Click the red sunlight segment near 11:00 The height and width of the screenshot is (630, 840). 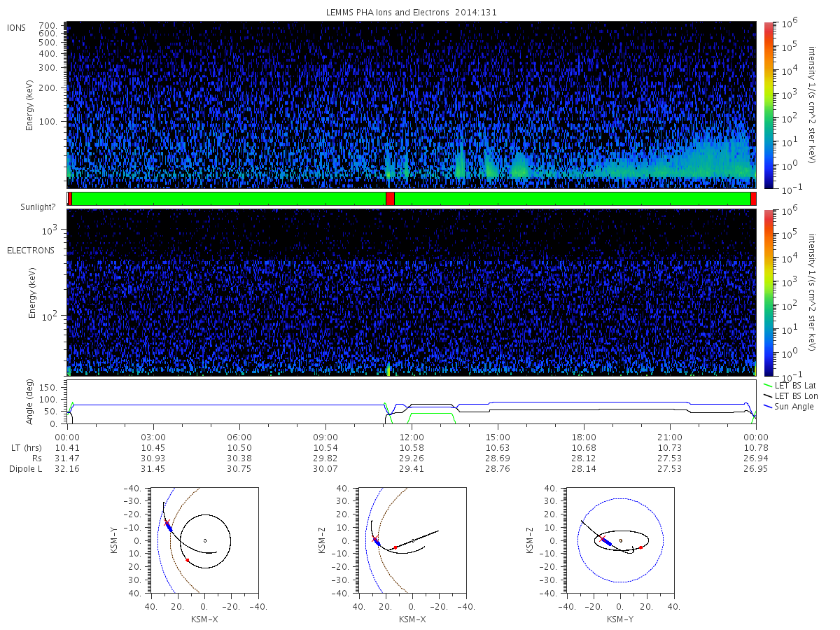[390, 199]
